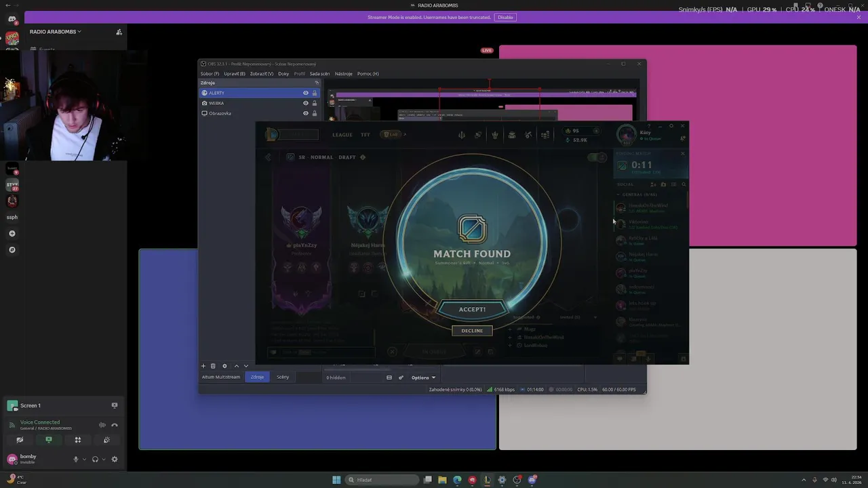Open Doky menu in OBS
868x488 pixels.
pos(283,73)
